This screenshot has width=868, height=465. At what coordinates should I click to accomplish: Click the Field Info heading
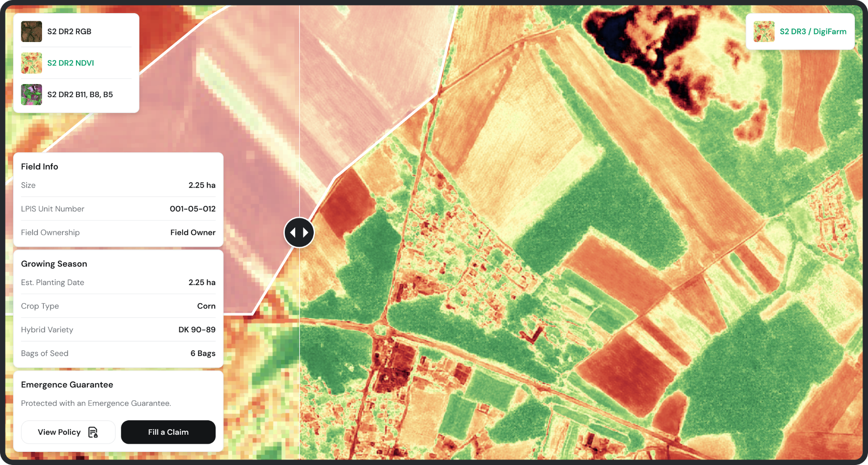pos(40,166)
